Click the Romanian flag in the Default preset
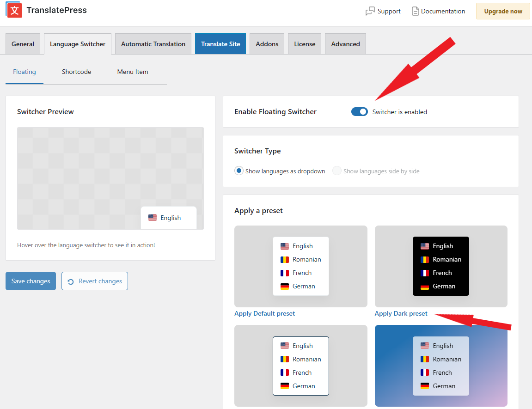 pos(285,259)
